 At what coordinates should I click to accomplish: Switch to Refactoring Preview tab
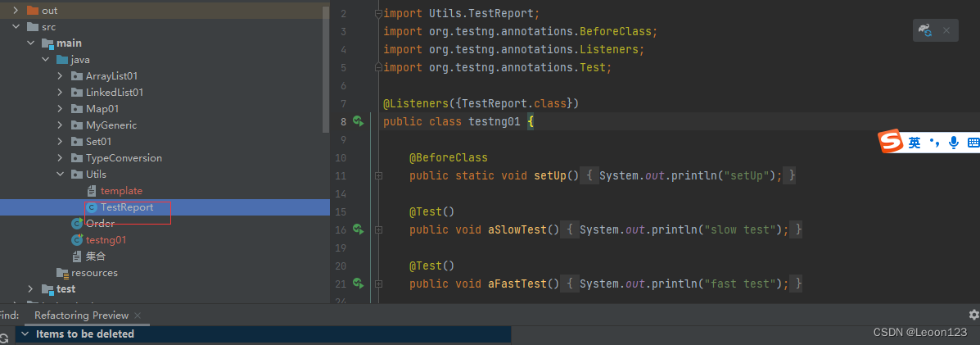point(81,315)
